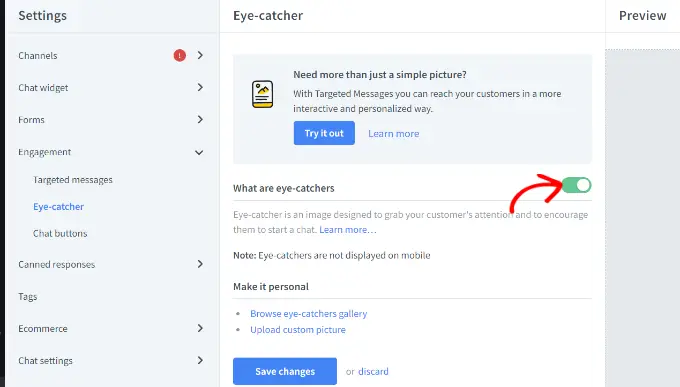The width and height of the screenshot is (680, 387).
Task: Open the Forms menu item
Action: (x=31, y=120)
